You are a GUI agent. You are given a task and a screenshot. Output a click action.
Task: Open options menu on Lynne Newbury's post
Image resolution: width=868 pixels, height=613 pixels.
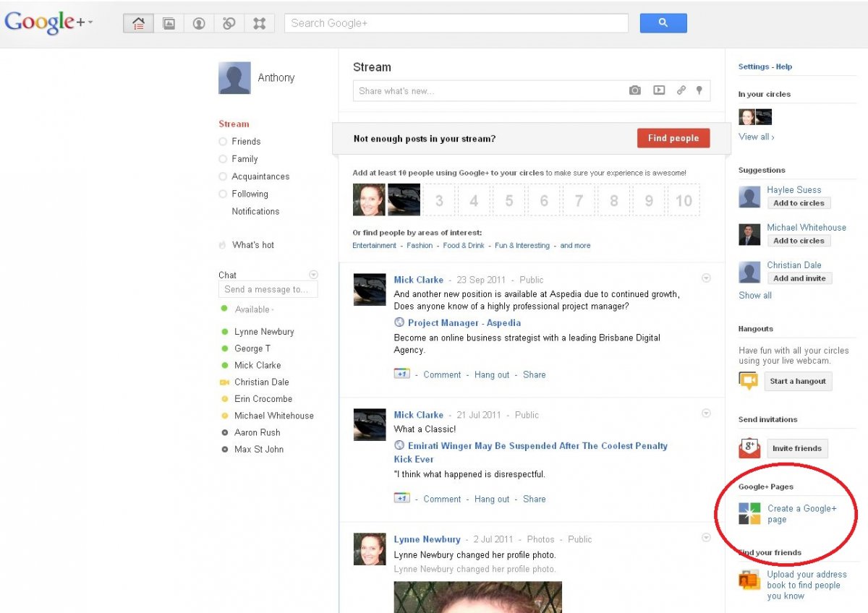click(x=707, y=537)
